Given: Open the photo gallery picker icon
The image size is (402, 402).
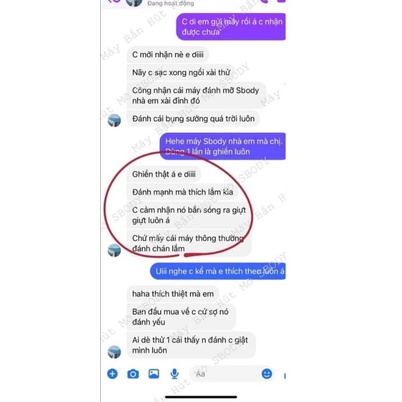Looking at the screenshot, I should [154, 374].
